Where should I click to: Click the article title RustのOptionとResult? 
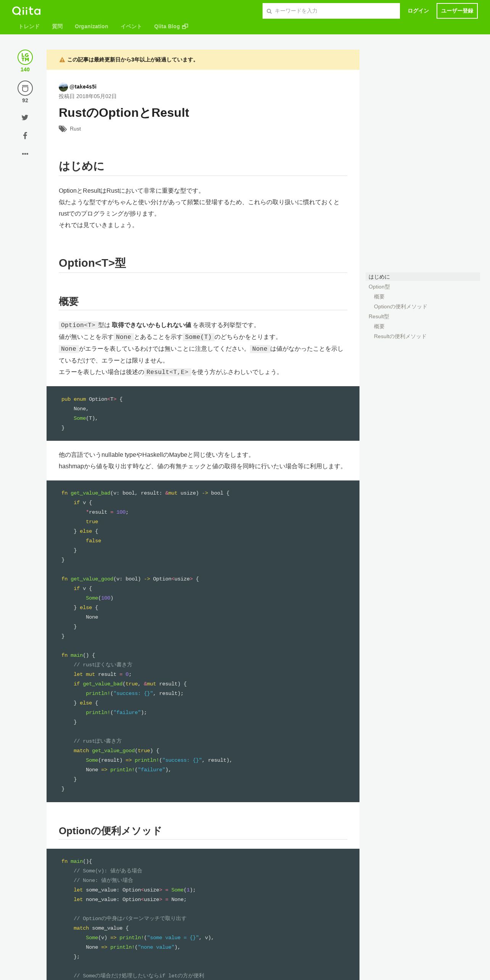coord(124,113)
